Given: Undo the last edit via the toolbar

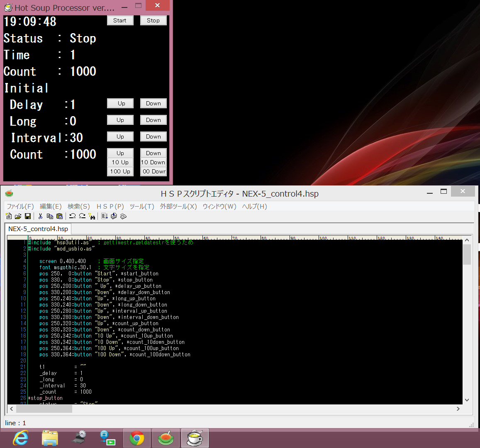Looking at the screenshot, I should pyautogui.click(x=72, y=216).
